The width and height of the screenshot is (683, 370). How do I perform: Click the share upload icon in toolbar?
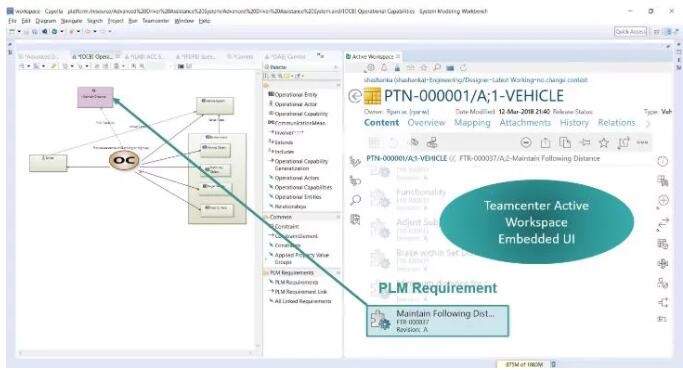[x=545, y=143]
